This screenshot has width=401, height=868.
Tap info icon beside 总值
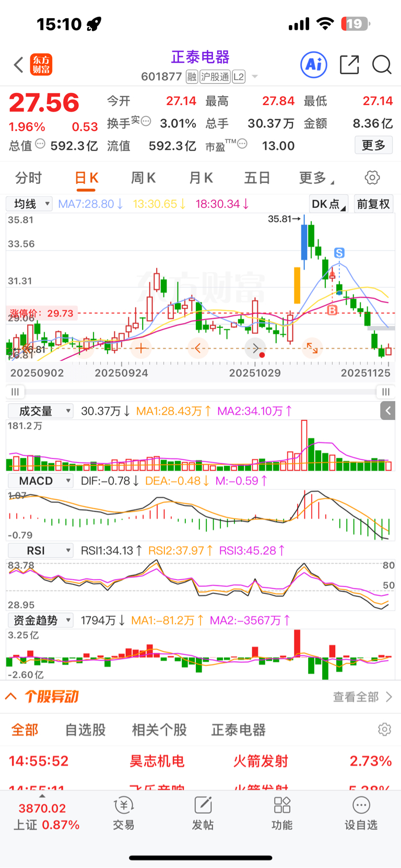pos(40,144)
